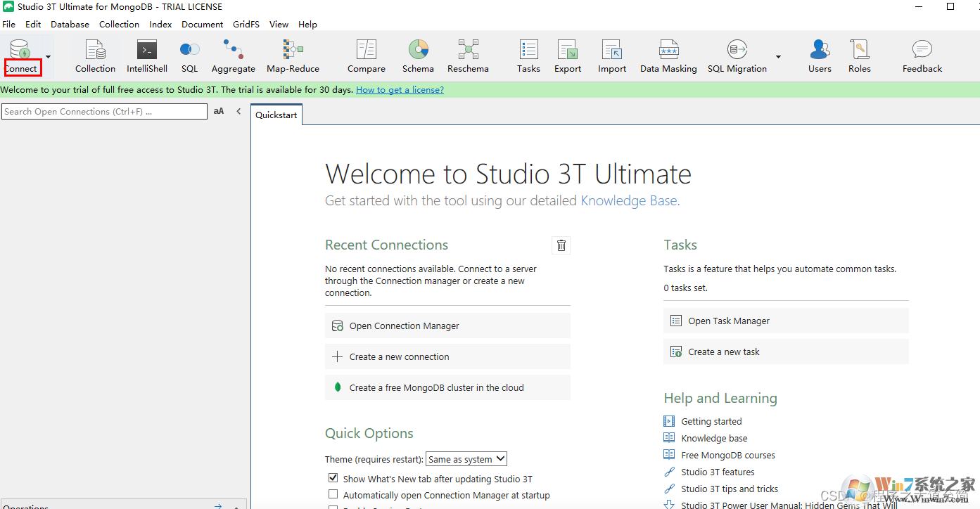This screenshot has width=980, height=509.
Task: Select the Quickstart tab
Action: (276, 115)
